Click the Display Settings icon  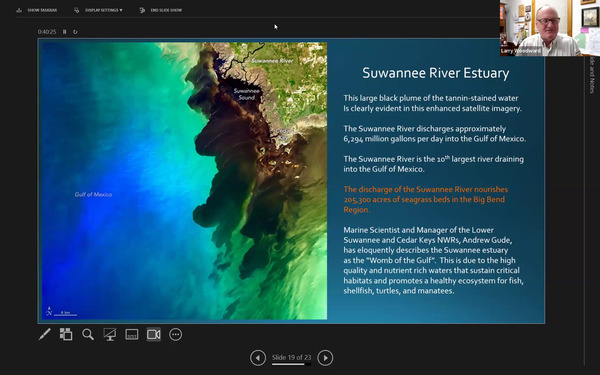click(x=77, y=10)
